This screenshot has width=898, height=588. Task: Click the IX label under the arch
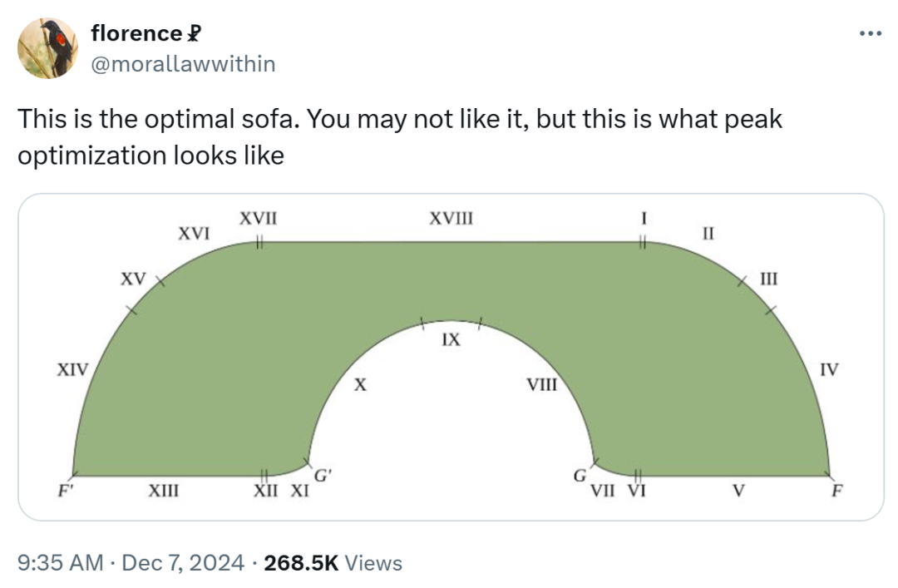point(451,340)
